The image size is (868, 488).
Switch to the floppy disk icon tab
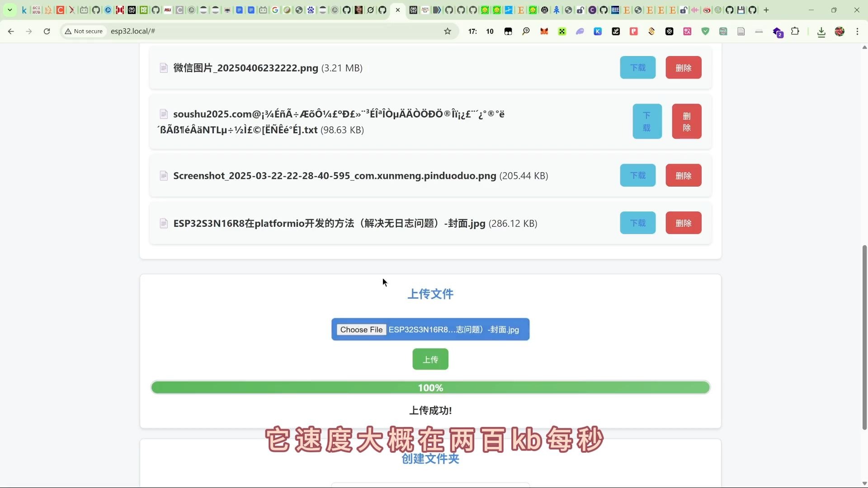point(741,10)
